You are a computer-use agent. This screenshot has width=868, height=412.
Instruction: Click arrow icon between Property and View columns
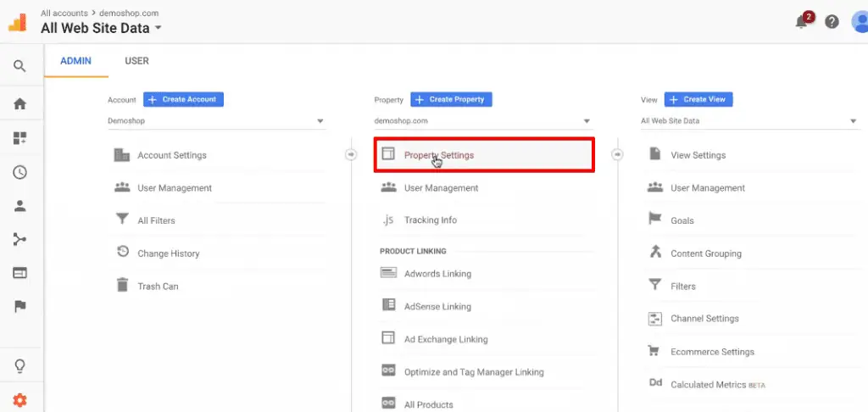[617, 154]
